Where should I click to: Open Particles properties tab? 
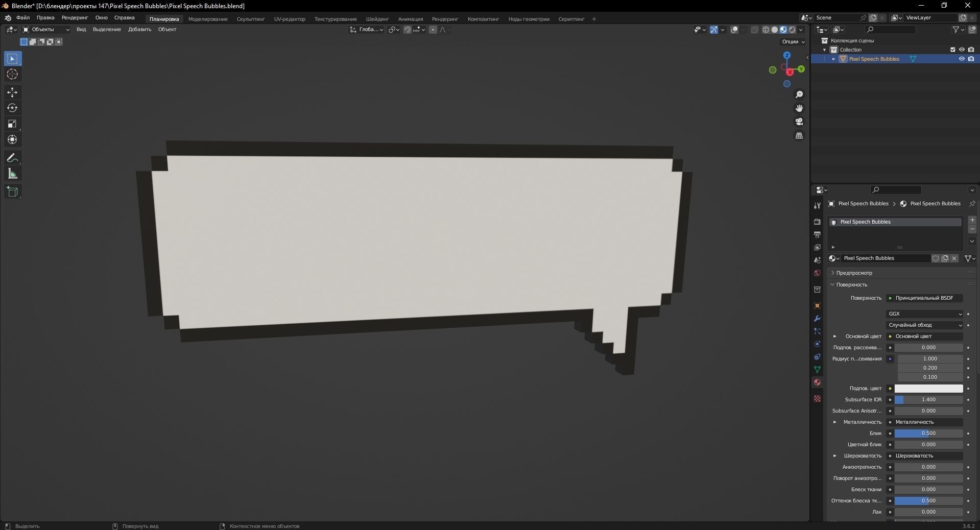coord(817,331)
